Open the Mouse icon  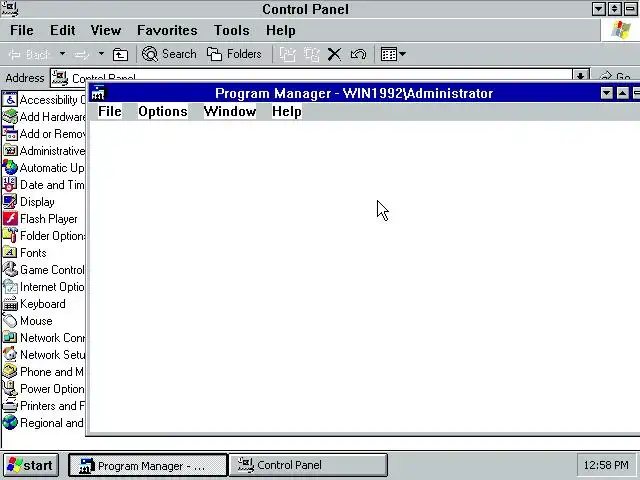point(10,321)
